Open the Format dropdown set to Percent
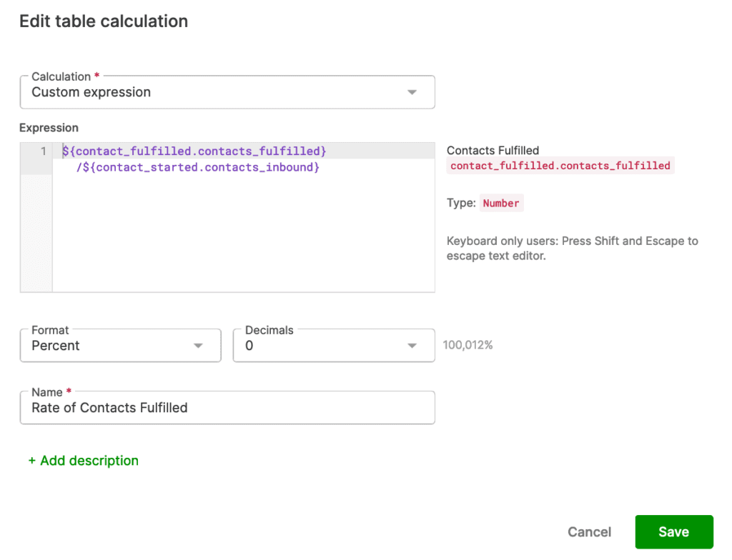Screen dimensions: 732x560 (120, 345)
